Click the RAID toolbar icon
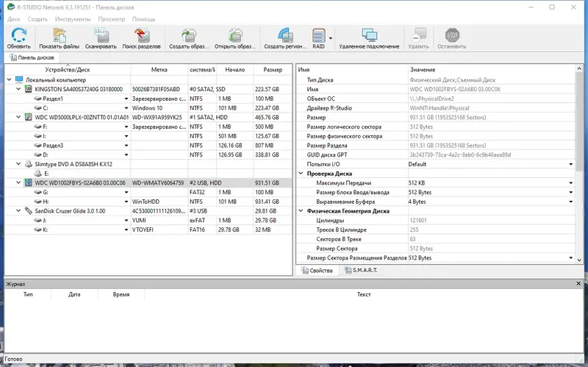The image size is (588, 367). pyautogui.click(x=319, y=35)
